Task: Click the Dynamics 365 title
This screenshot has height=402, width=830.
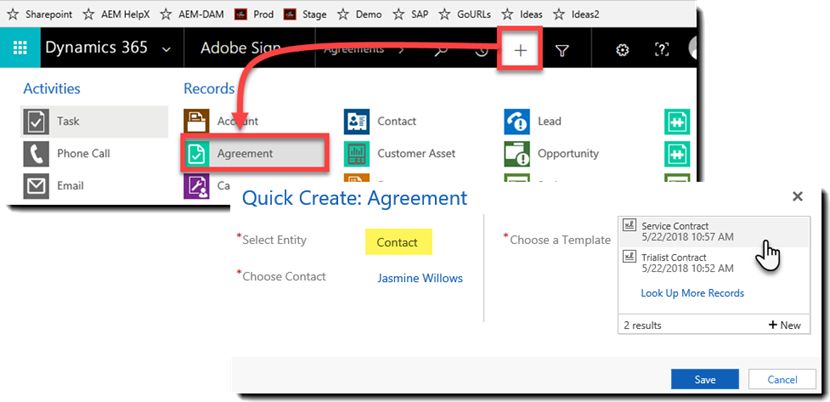Action: click(96, 48)
